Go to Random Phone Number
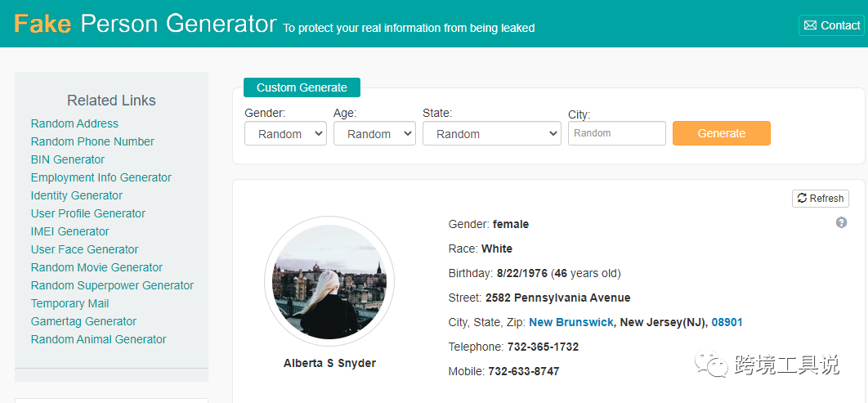The width and height of the screenshot is (868, 403). (x=92, y=141)
